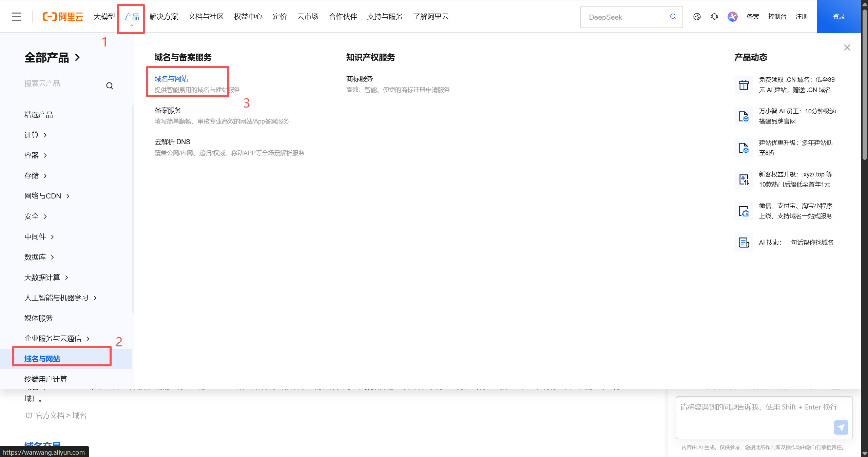Click the Aliyun logo

tap(62, 16)
